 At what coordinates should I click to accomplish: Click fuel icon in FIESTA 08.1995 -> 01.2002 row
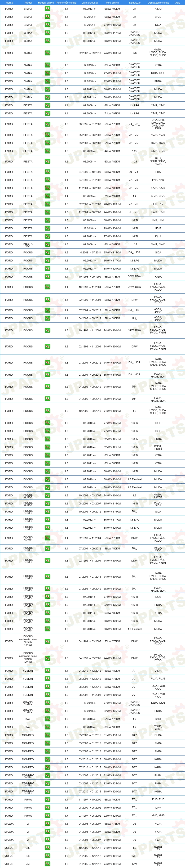pos(47,124)
